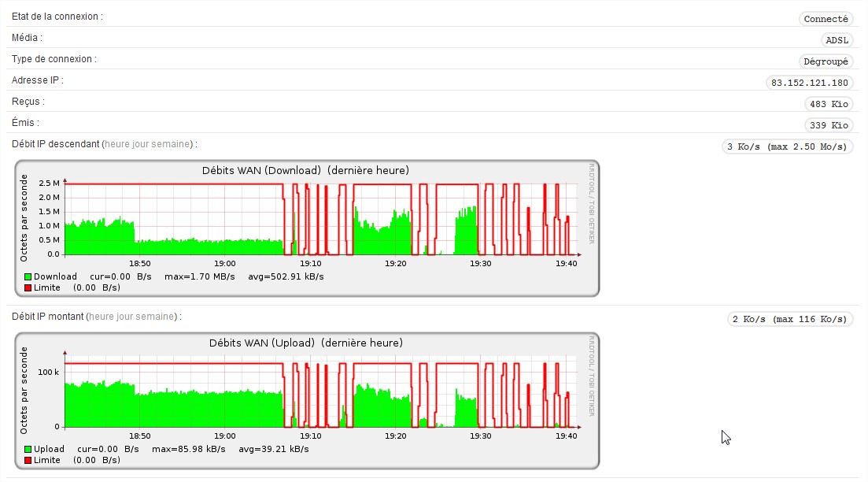The height and width of the screenshot is (482, 868).
Task: Click the "483 Kio" received data value
Action: [x=829, y=103]
